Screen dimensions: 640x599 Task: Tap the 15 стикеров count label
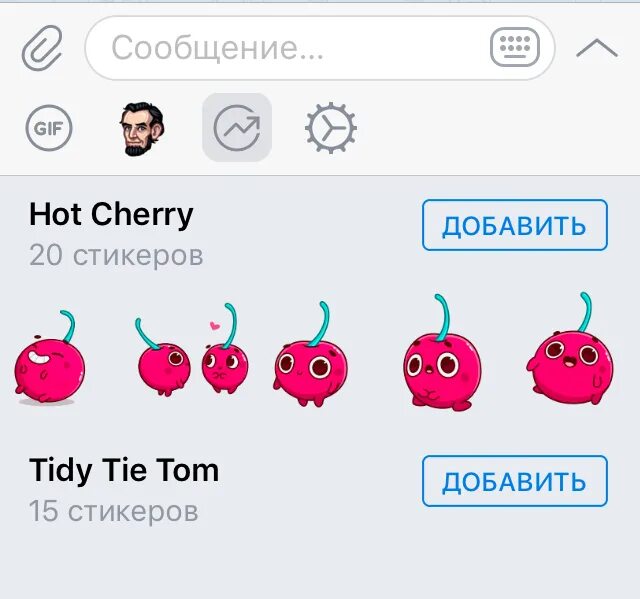click(114, 511)
